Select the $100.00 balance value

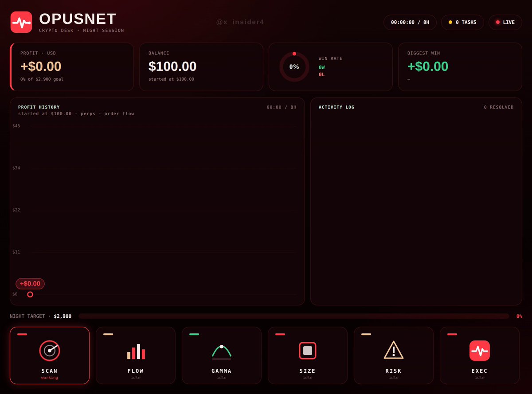point(172,66)
